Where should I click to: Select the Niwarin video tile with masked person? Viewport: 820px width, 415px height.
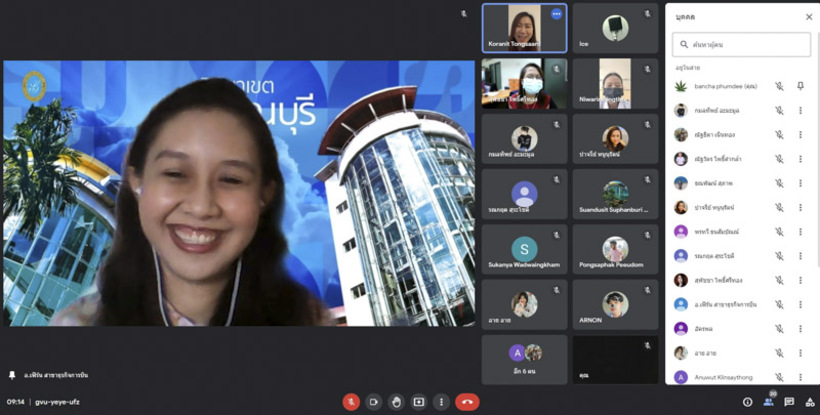[615, 84]
